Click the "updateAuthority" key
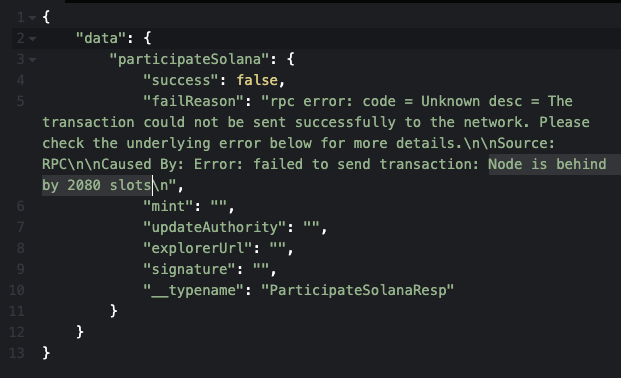 [215, 227]
